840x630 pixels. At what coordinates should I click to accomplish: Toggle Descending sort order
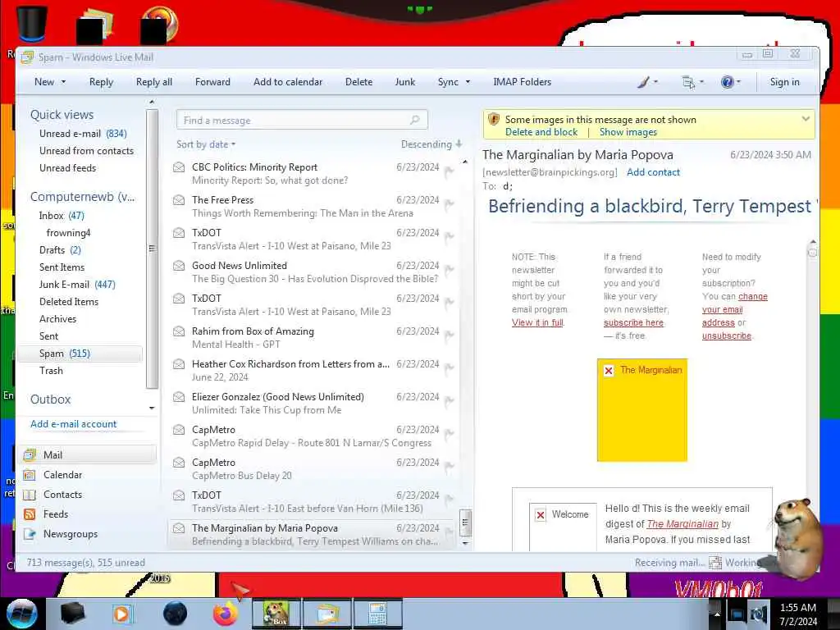(431, 144)
